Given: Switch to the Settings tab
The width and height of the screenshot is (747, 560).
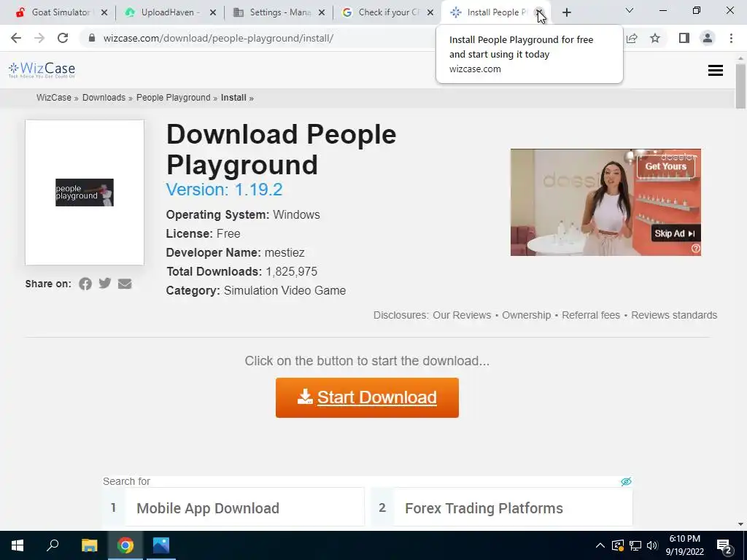Looking at the screenshot, I should (x=278, y=12).
